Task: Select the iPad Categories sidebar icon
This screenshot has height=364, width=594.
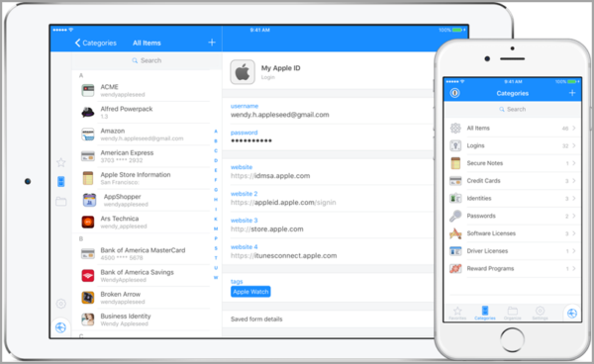Action: (61, 182)
